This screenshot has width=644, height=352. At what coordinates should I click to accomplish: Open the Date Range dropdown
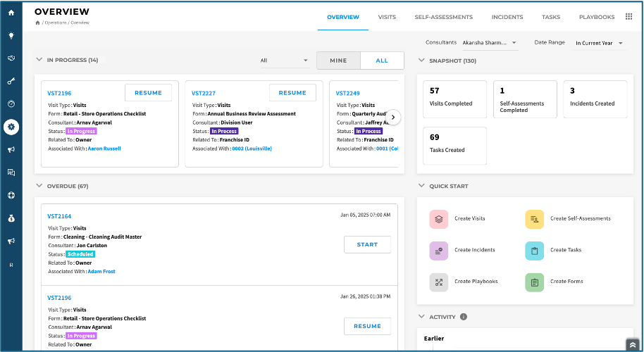pos(599,43)
